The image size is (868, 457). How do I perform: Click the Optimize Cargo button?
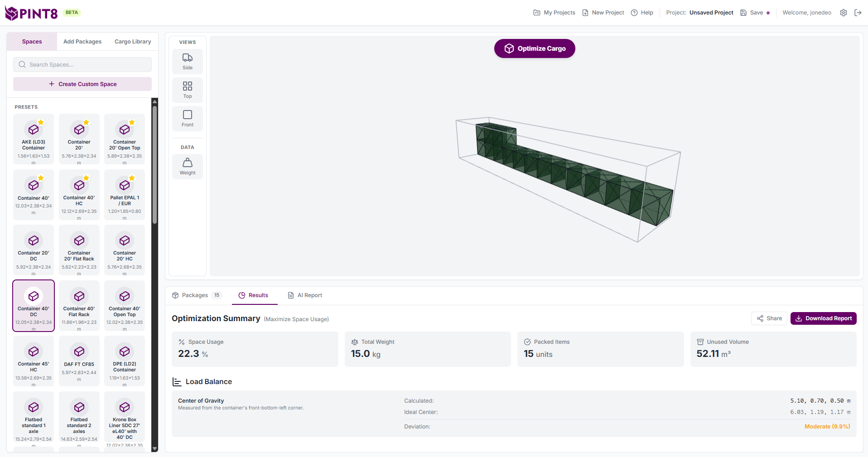[x=535, y=48]
